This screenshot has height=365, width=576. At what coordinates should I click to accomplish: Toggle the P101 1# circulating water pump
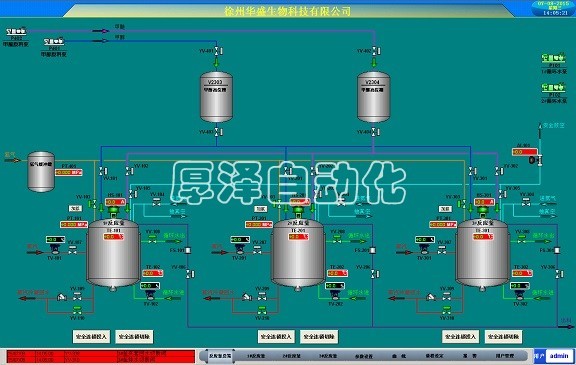(554, 58)
